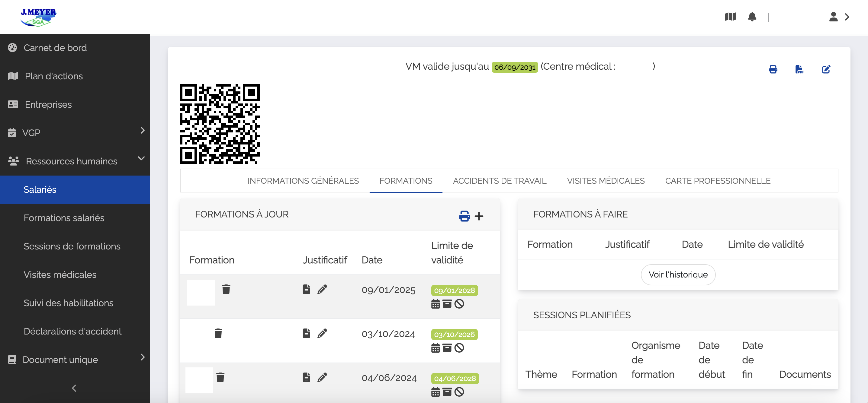Open the Carte professionnelle tab
Screen dimensions: 868x403
pos(717,181)
